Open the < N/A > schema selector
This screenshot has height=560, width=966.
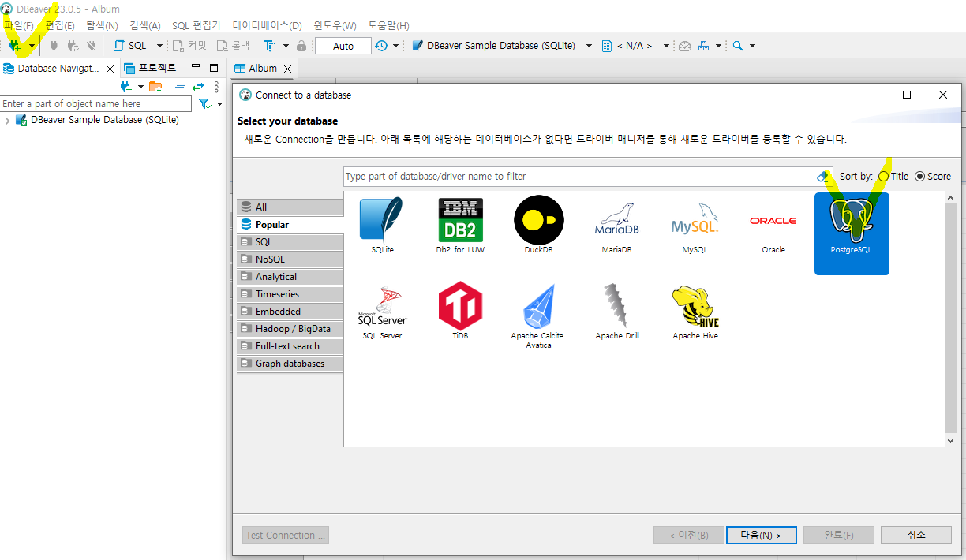pos(635,46)
